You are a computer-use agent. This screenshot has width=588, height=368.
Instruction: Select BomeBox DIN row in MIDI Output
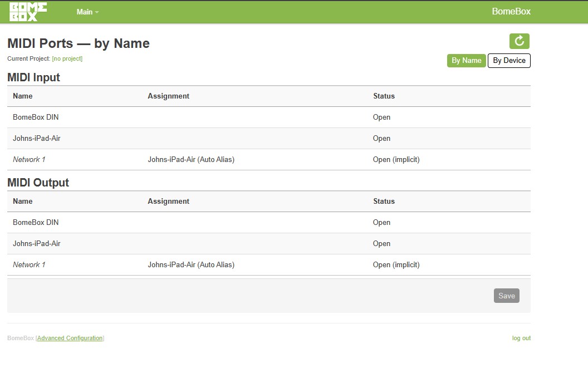[268, 223]
